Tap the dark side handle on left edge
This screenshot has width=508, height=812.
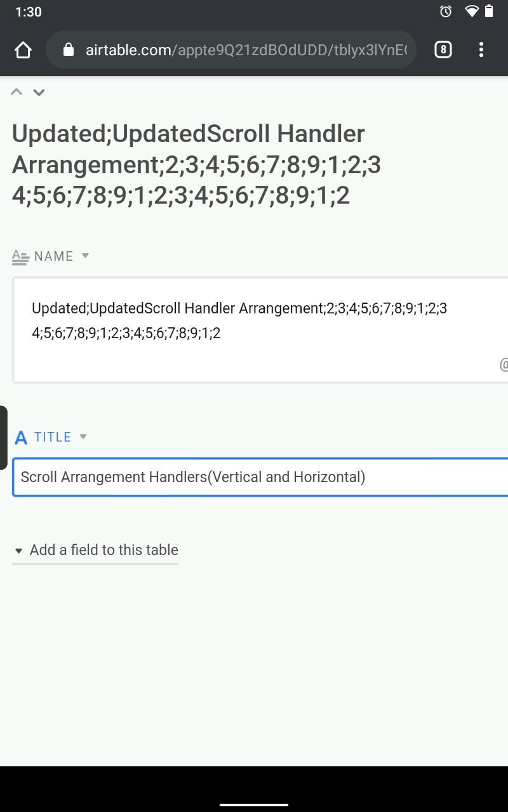[4, 438]
